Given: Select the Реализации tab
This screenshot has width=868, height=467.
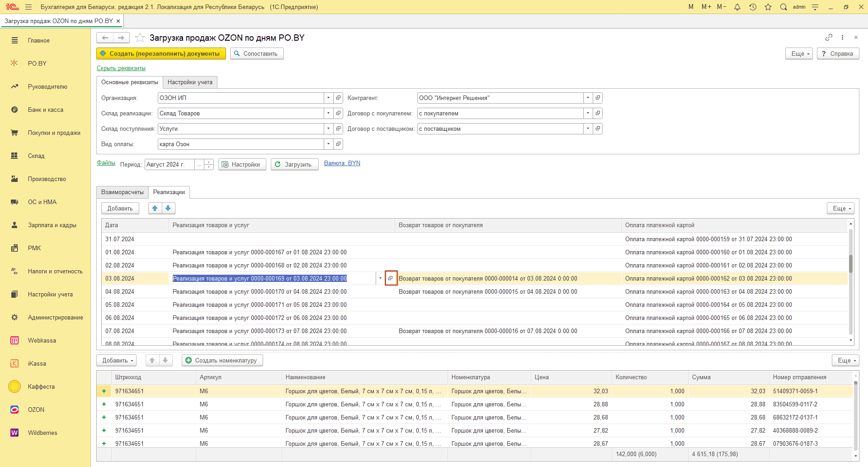Looking at the screenshot, I should (169, 192).
